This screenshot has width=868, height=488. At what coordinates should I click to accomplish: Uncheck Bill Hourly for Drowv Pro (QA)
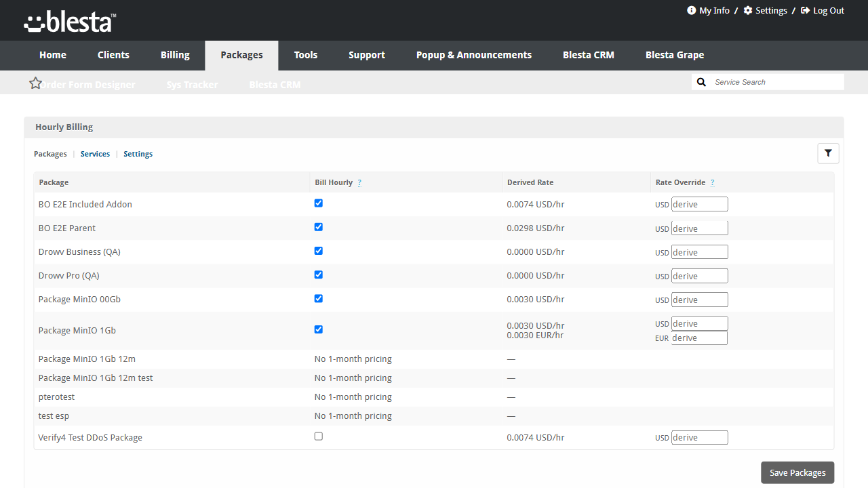319,274
